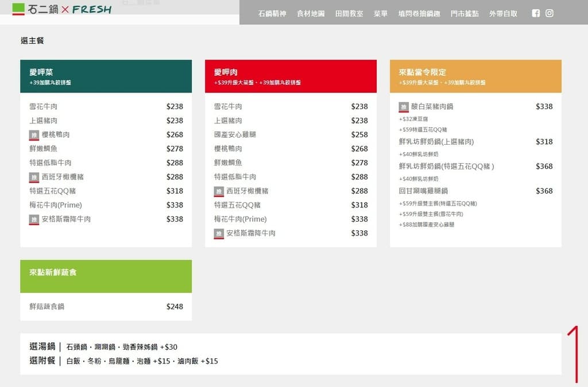This screenshot has width=588, height=387.
Task: Open the 食材地圖 menu item
Action: point(311,14)
